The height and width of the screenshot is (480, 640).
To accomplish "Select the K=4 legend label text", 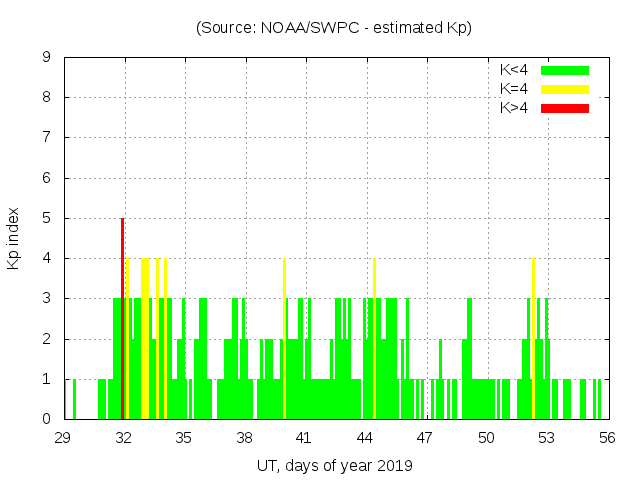I will tap(514, 89).
